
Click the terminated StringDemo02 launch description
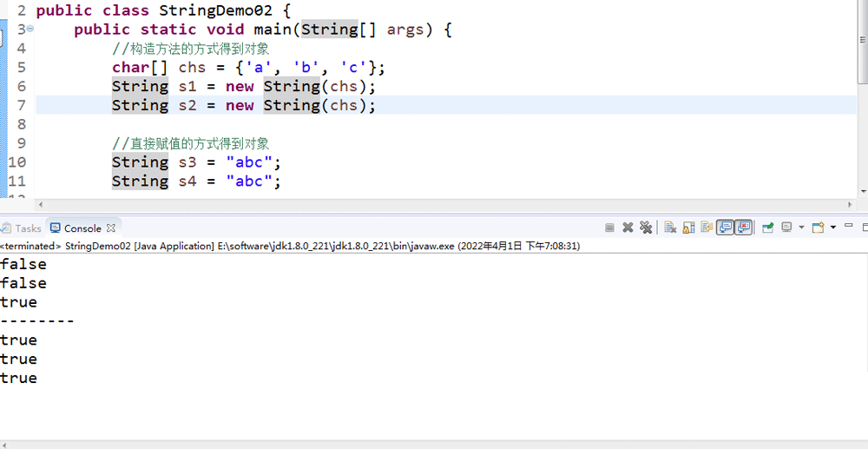(290, 246)
